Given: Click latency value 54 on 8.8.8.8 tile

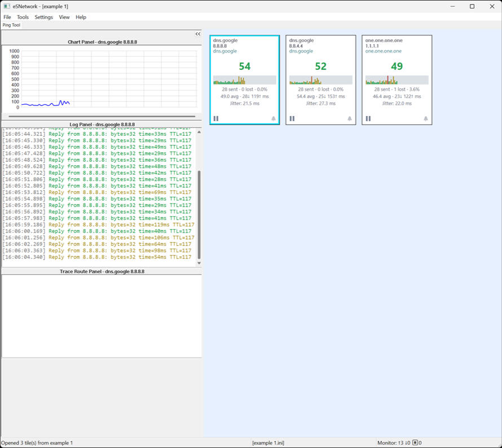Looking at the screenshot, I should coord(245,66).
